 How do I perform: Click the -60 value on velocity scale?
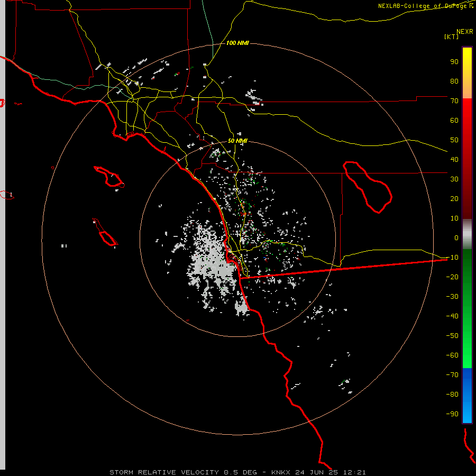pos(452,355)
